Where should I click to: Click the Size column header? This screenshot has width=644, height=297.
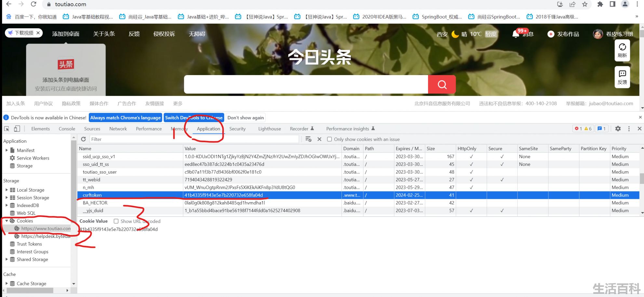click(440, 148)
